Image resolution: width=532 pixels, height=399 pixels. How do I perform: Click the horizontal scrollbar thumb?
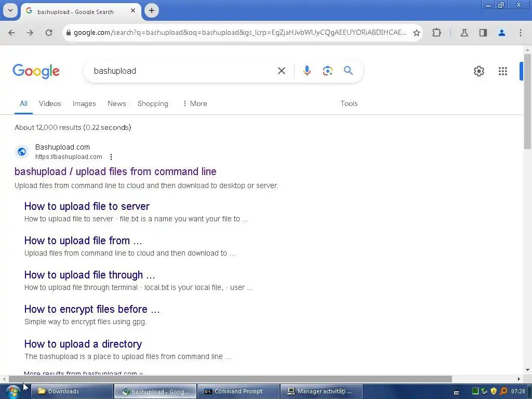230,379
